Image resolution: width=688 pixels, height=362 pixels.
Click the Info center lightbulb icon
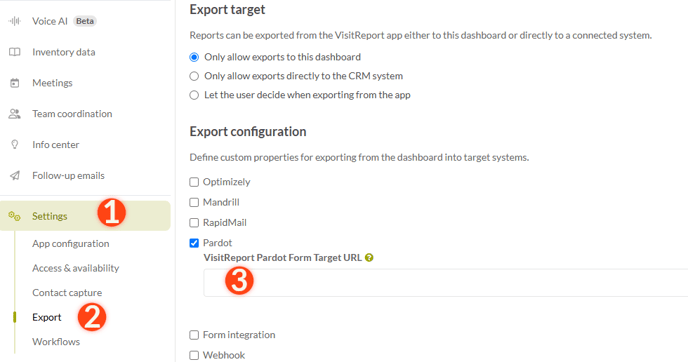pos(14,145)
